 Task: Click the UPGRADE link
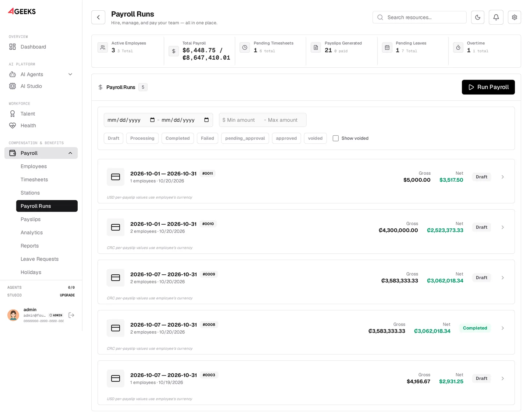[x=67, y=295]
